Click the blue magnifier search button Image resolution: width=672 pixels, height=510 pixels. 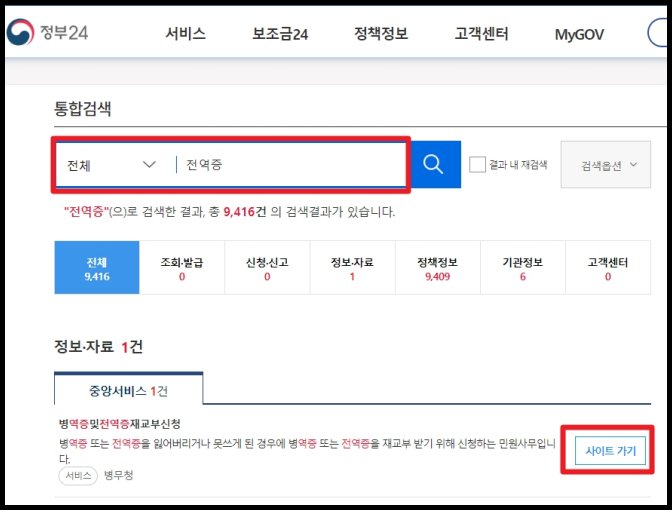coord(436,164)
